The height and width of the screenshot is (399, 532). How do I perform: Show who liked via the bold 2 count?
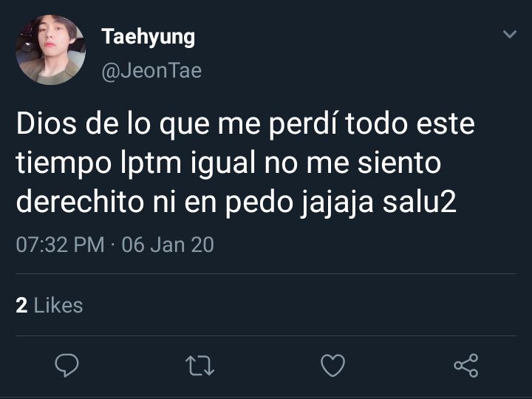pyautogui.click(x=21, y=305)
